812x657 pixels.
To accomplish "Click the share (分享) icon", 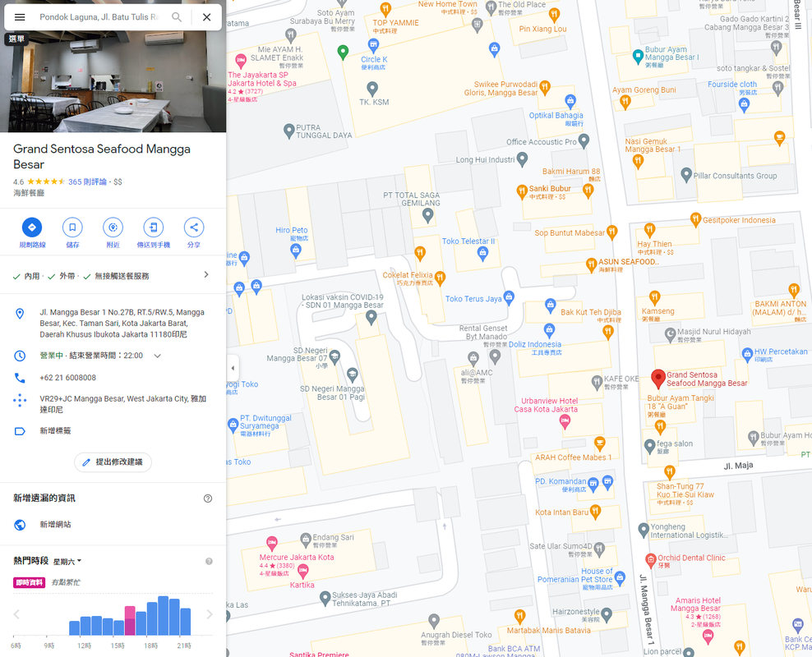I will point(194,227).
